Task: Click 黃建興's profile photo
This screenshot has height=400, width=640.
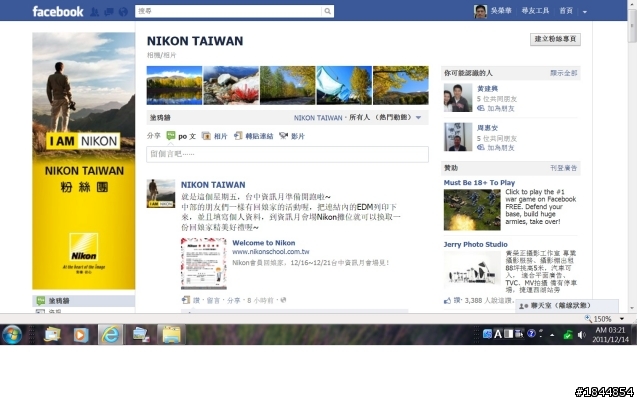Action: click(458, 98)
